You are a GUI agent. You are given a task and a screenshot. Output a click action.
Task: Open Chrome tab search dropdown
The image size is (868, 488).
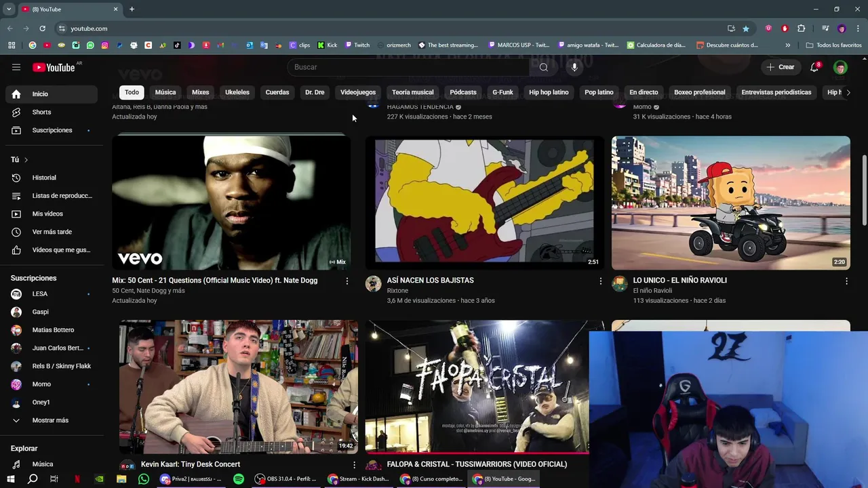point(9,9)
